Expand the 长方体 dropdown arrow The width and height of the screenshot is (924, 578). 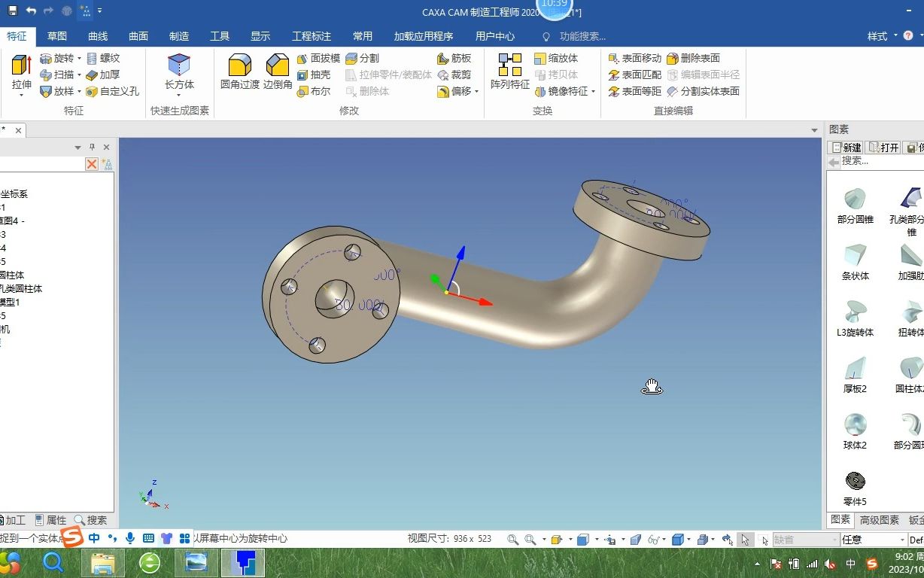(x=179, y=95)
